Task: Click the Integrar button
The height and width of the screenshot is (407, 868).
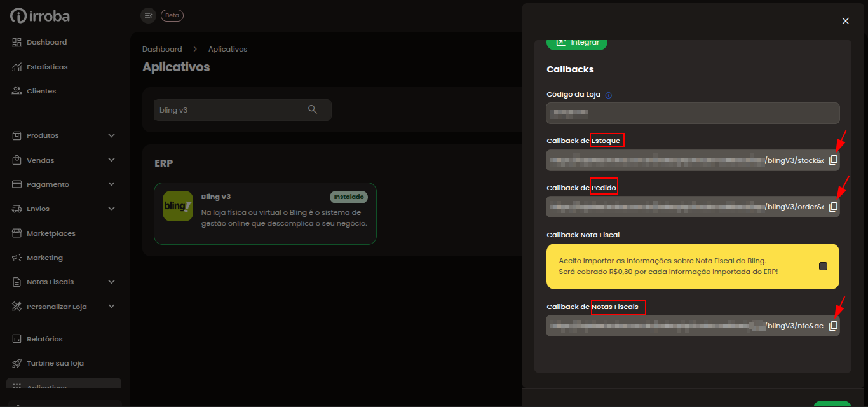Action: point(577,43)
